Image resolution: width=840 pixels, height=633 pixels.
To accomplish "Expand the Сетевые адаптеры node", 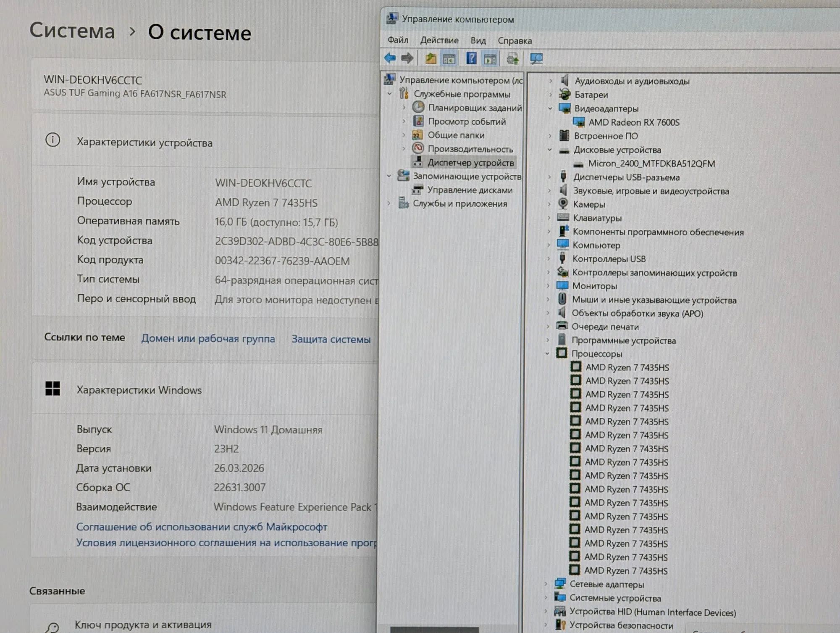I will (546, 584).
